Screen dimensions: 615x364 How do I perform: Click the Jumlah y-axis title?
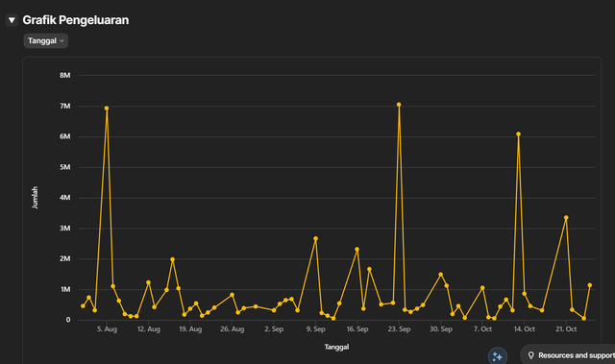click(35, 198)
